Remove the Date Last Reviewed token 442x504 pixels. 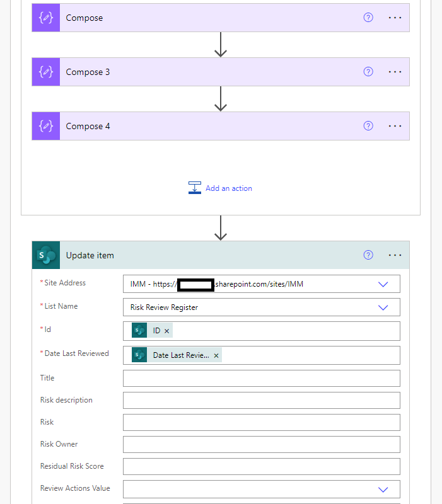click(x=216, y=355)
